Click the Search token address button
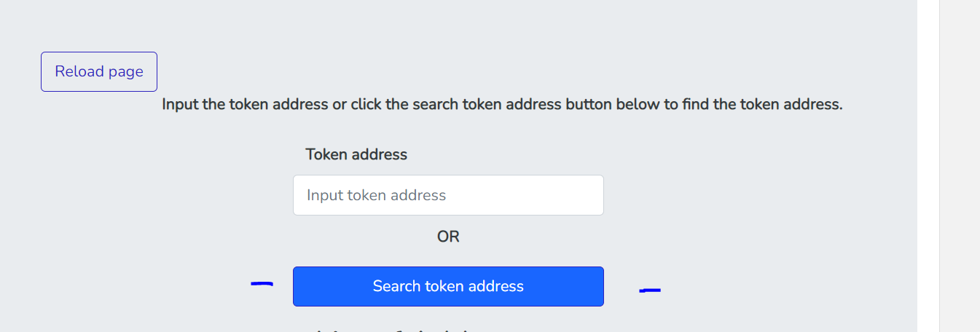 (448, 286)
